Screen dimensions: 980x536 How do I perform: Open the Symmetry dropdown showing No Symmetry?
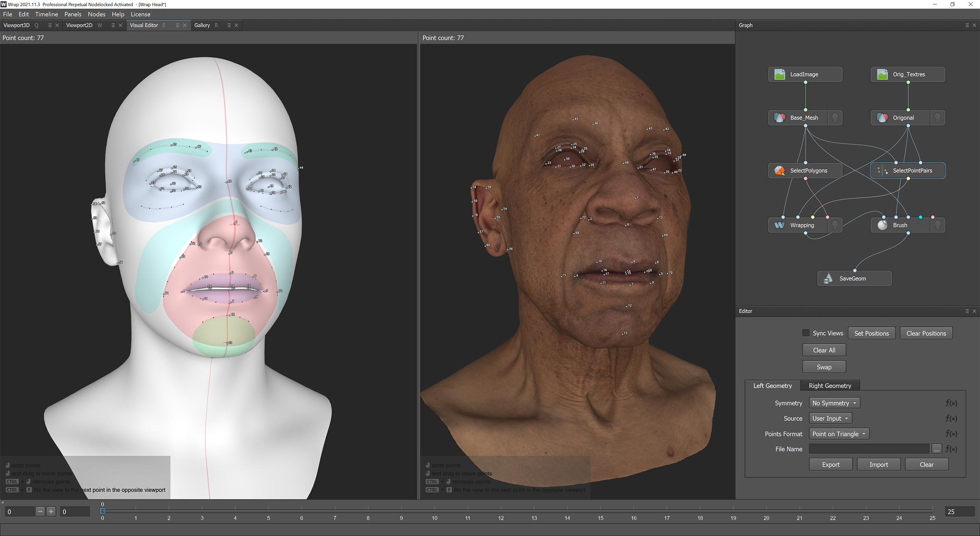(834, 403)
